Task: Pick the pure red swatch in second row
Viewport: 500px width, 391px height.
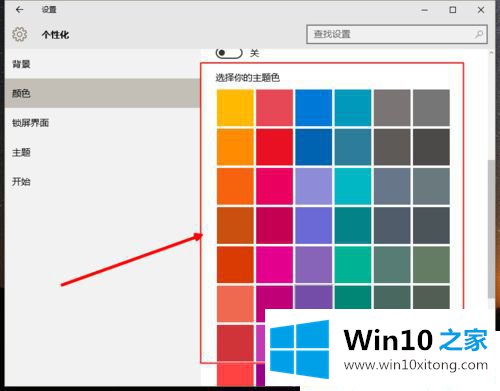Action: [274, 147]
